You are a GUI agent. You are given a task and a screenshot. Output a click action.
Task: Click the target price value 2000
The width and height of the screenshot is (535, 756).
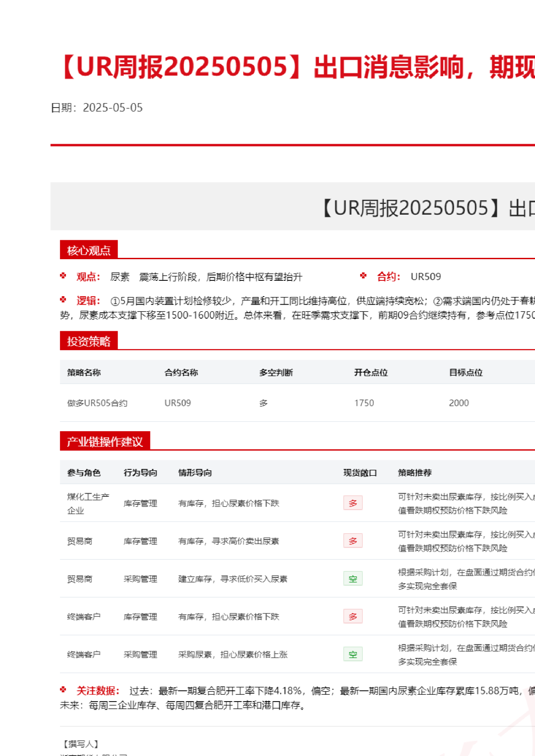pyautogui.click(x=458, y=403)
